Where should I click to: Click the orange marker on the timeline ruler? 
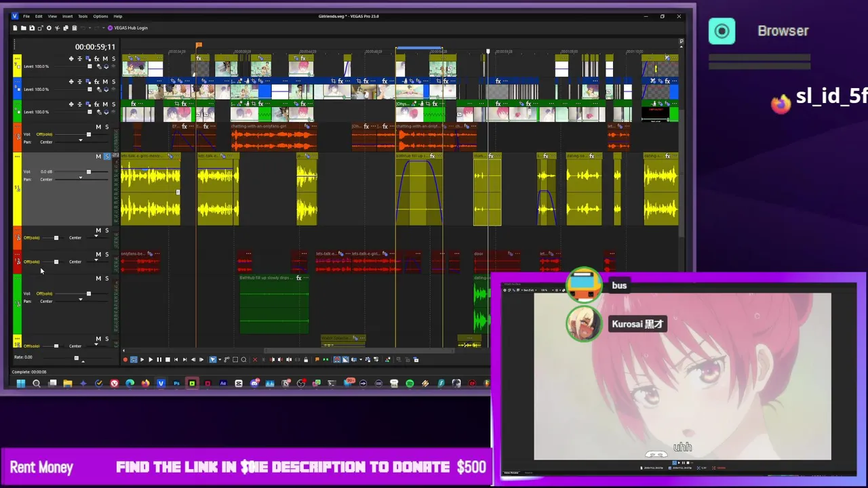[x=199, y=45]
